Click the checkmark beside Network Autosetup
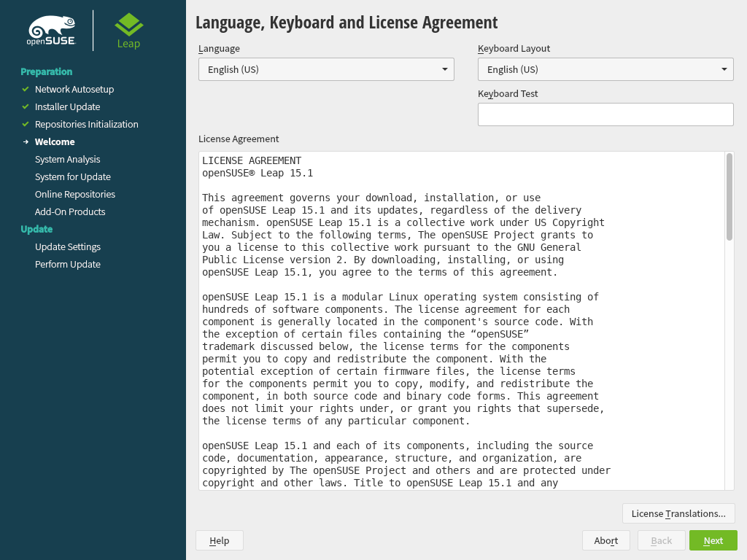Image resolution: width=747 pixels, height=560 pixels. 26,89
